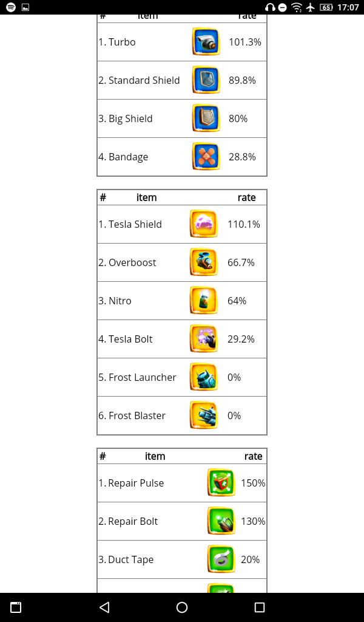Tap the Overboost item icon
The width and height of the screenshot is (364, 622).
(203, 262)
